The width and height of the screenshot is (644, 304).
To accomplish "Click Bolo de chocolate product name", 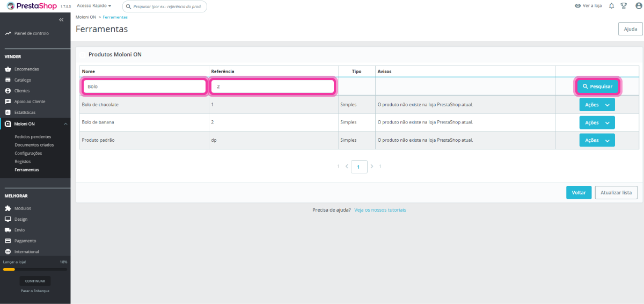I will [x=100, y=105].
